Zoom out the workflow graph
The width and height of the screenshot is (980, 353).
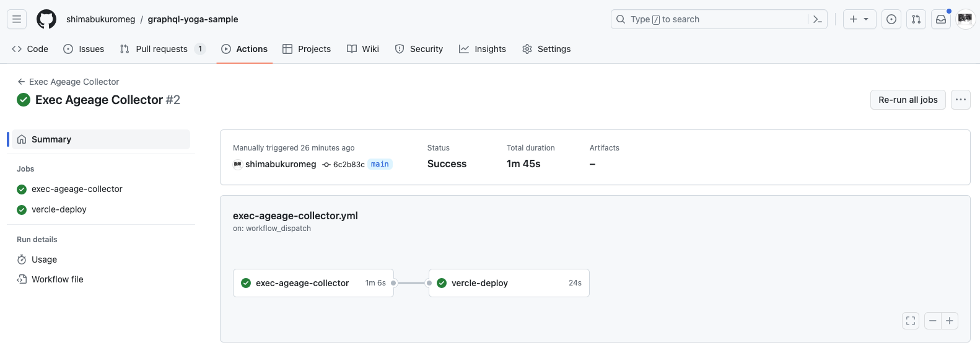pos(933,321)
